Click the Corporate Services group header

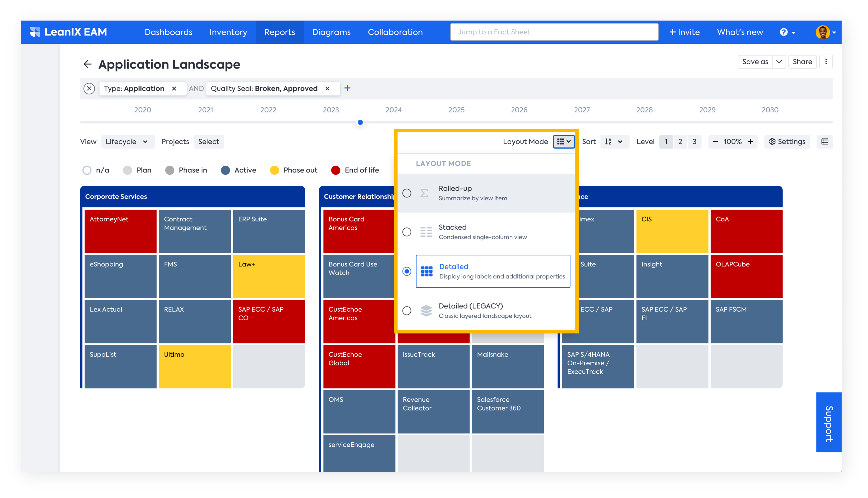[192, 196]
